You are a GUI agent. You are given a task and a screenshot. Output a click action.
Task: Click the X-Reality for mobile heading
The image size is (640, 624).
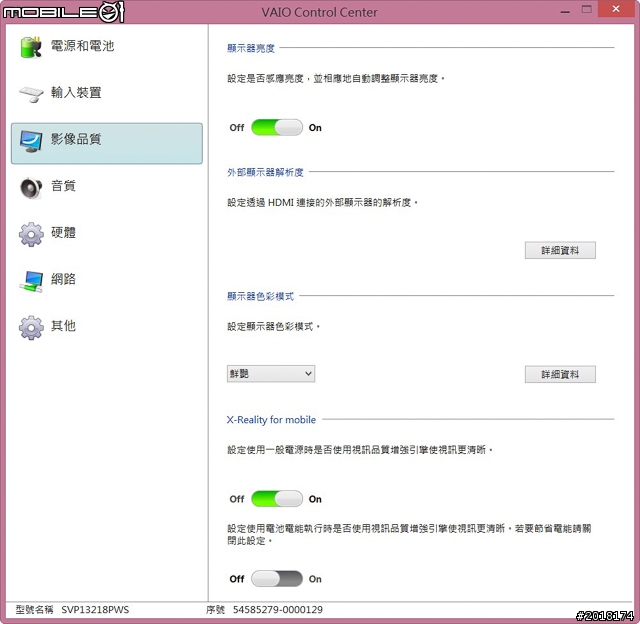pos(271,420)
